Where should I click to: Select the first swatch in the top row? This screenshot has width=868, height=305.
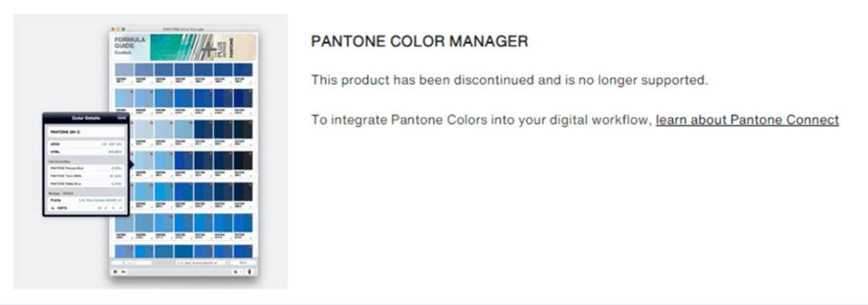[x=124, y=70]
